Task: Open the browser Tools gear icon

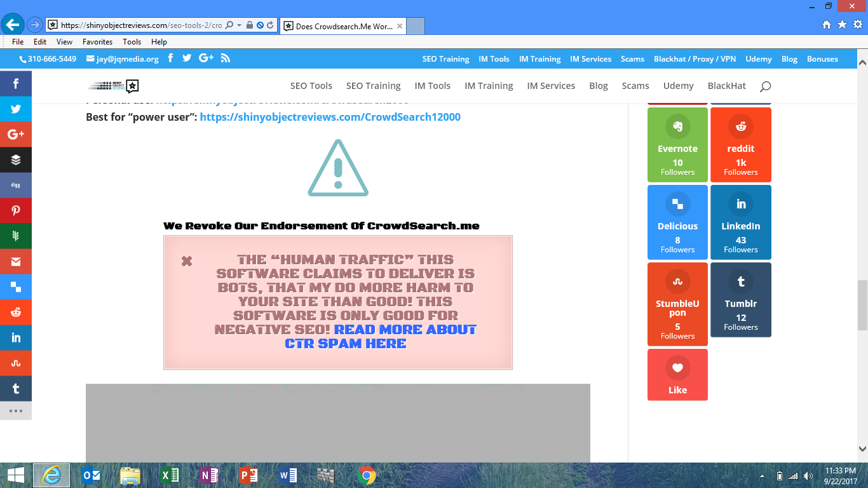Action: click(858, 25)
